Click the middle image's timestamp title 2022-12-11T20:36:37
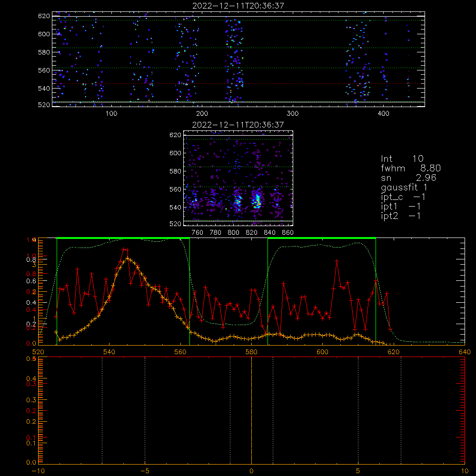Viewport: 476px width, 476px height. click(x=238, y=124)
